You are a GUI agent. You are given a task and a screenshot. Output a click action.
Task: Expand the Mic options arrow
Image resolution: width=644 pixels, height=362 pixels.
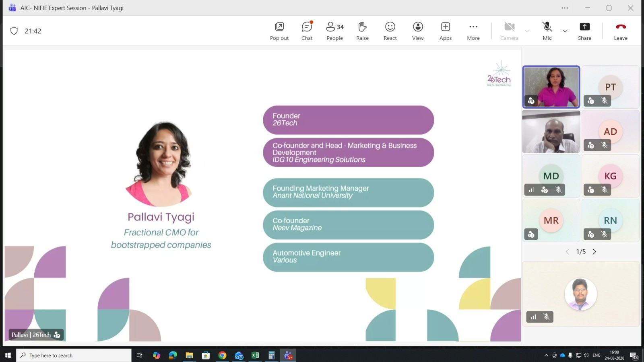[565, 31]
